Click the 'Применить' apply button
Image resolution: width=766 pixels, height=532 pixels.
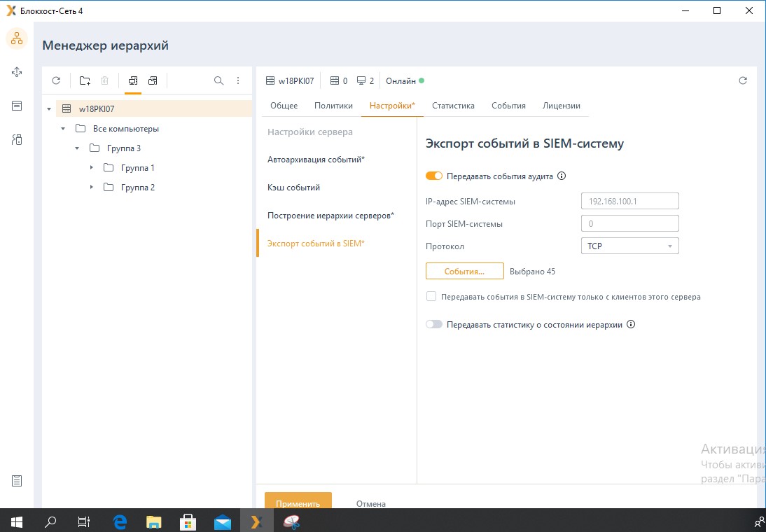coord(298,500)
